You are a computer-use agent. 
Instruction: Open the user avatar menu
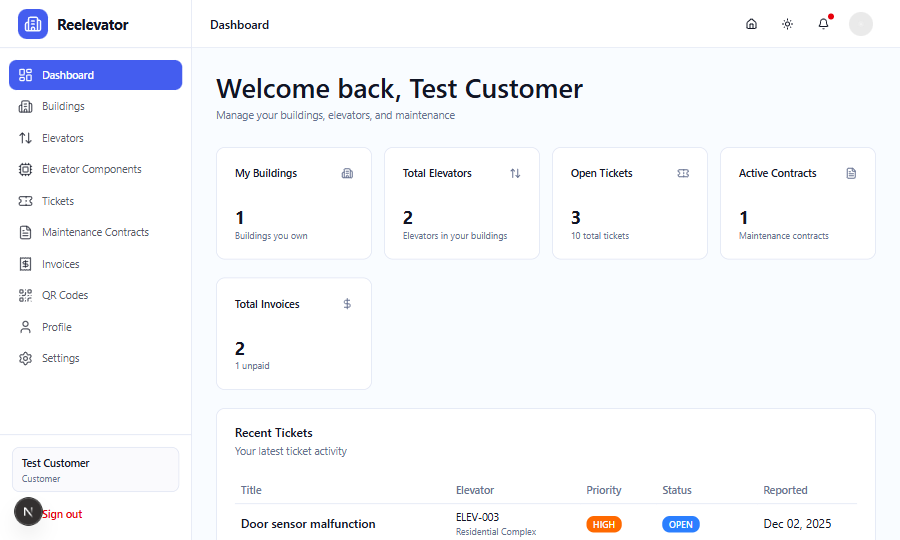click(x=860, y=24)
